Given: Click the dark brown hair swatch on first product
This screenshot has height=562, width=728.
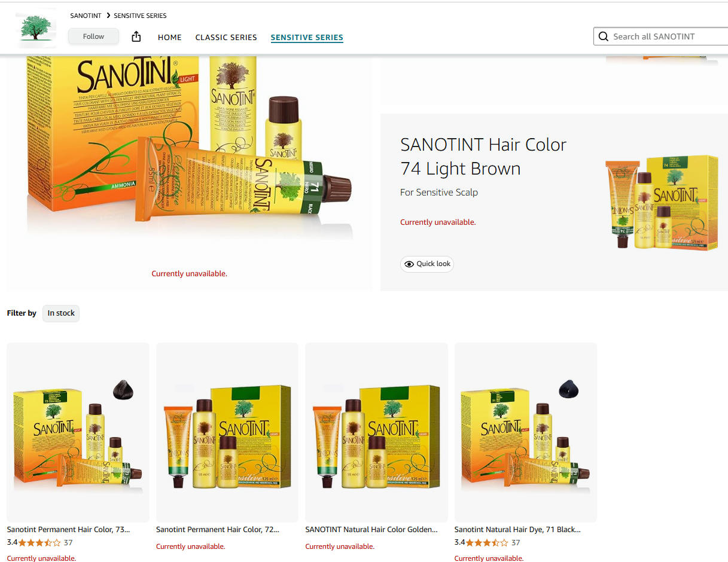Looking at the screenshot, I should 123,390.
